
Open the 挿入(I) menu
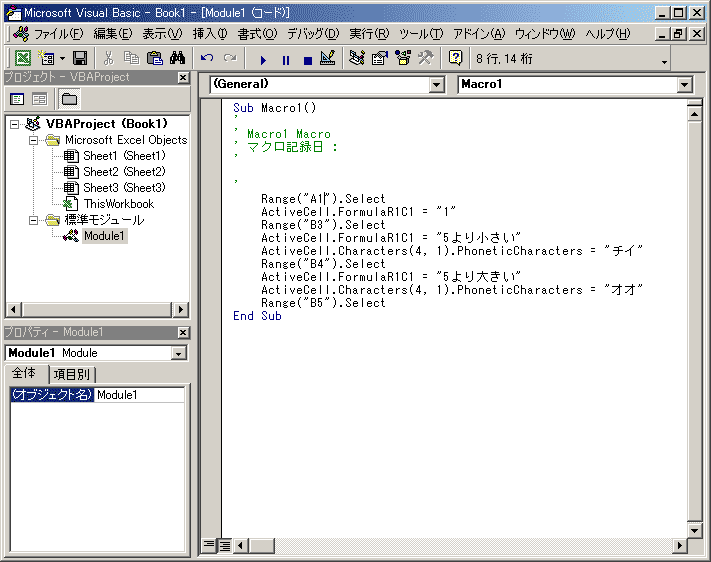(x=210, y=34)
